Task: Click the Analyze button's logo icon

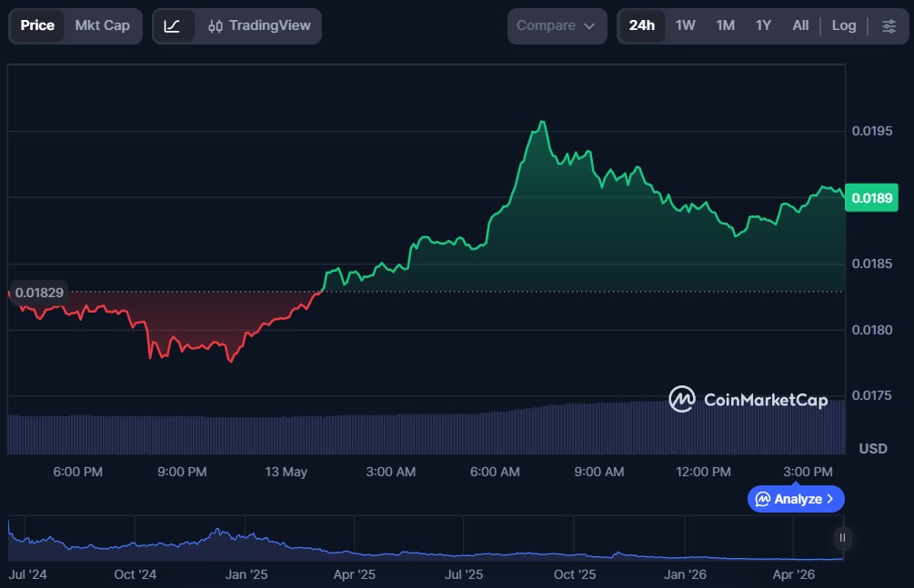Action: pos(762,500)
